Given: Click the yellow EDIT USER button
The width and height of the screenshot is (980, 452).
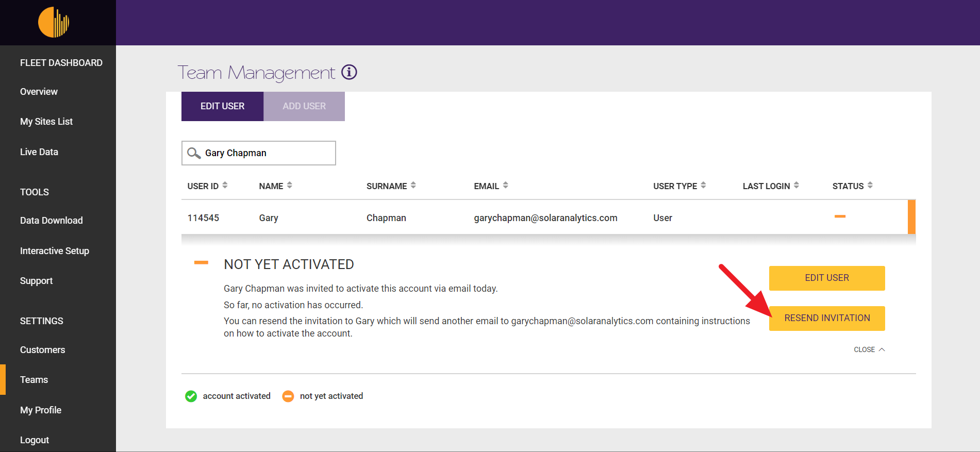Looking at the screenshot, I should pos(827,278).
